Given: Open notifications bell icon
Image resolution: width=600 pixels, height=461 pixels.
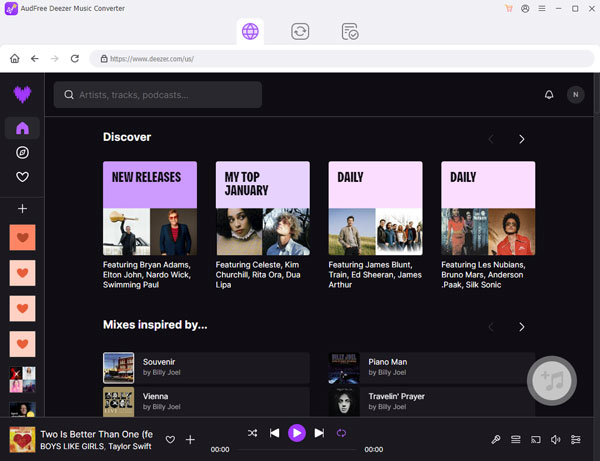Looking at the screenshot, I should (x=549, y=94).
